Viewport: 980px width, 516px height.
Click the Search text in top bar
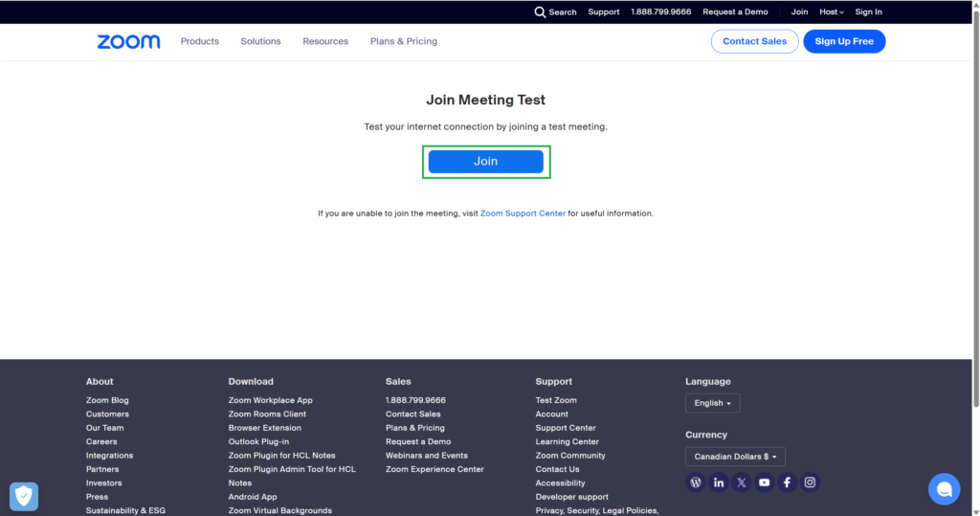(x=563, y=11)
